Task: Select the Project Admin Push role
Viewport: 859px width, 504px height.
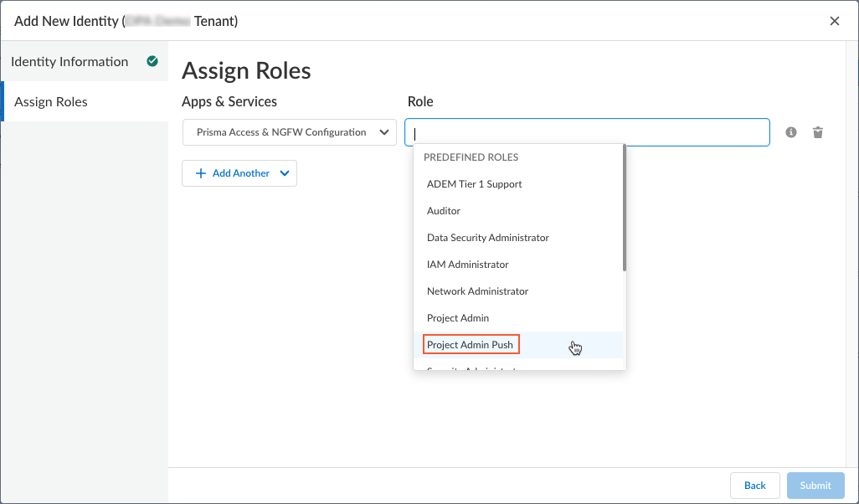Action: click(470, 345)
